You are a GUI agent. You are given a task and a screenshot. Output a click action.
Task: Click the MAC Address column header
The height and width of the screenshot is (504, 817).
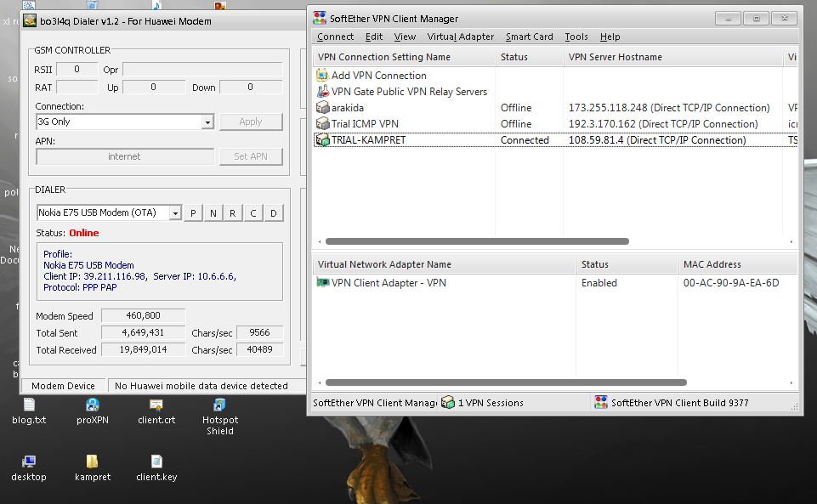738,264
